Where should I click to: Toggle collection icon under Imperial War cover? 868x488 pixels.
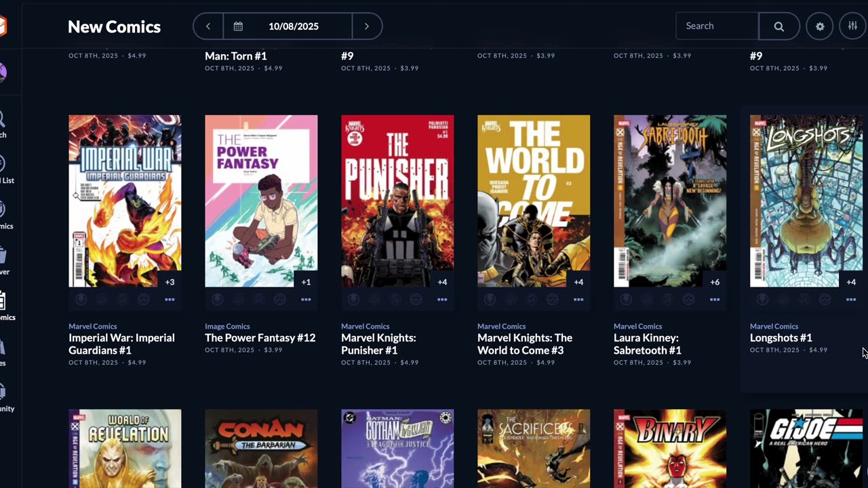pyautogui.click(x=102, y=300)
